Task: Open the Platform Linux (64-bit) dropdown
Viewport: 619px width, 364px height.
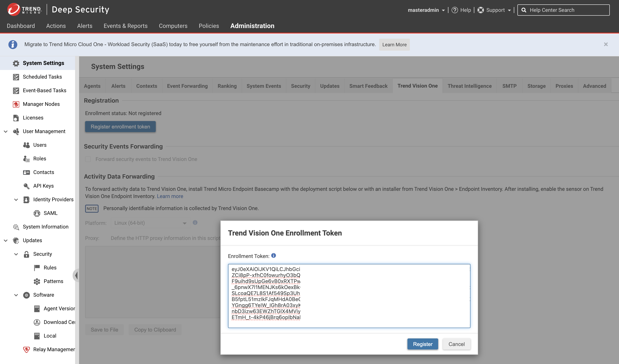Action: tap(151, 223)
